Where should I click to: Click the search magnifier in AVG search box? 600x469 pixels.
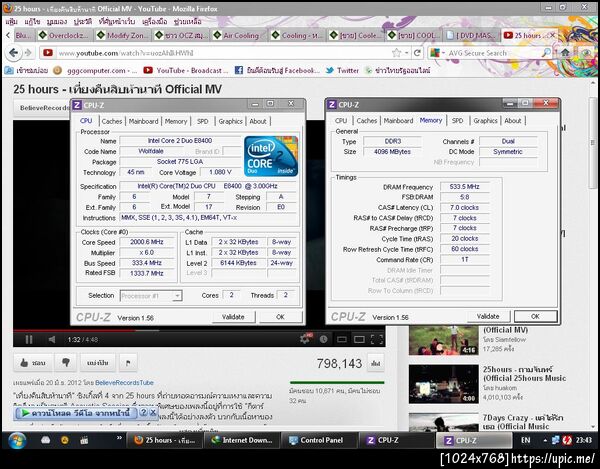546,53
